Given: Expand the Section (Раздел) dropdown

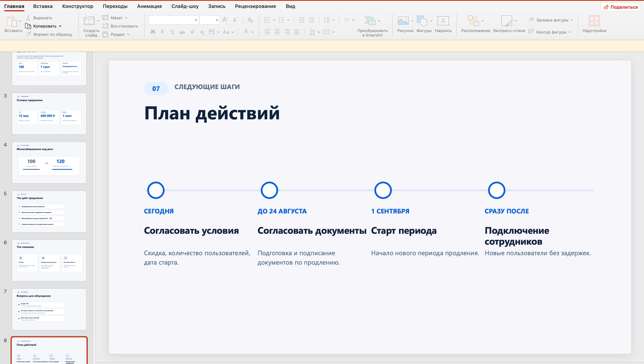Looking at the screenshot, I should (128, 35).
